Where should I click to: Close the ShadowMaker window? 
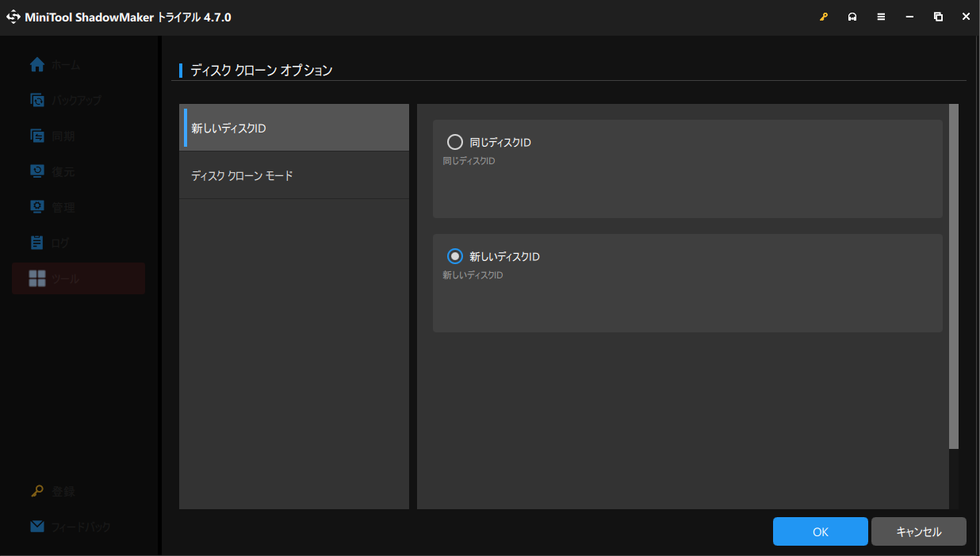966,17
